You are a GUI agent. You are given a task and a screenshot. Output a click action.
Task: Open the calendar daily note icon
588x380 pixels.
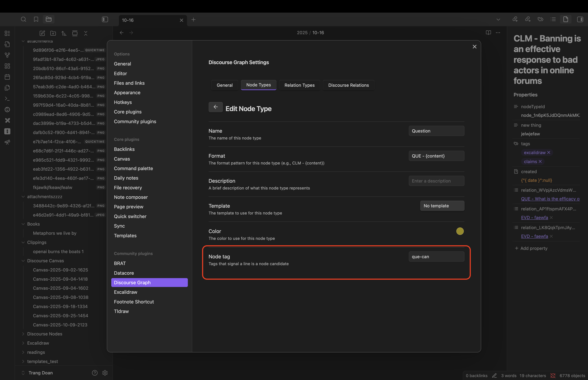pos(7,77)
